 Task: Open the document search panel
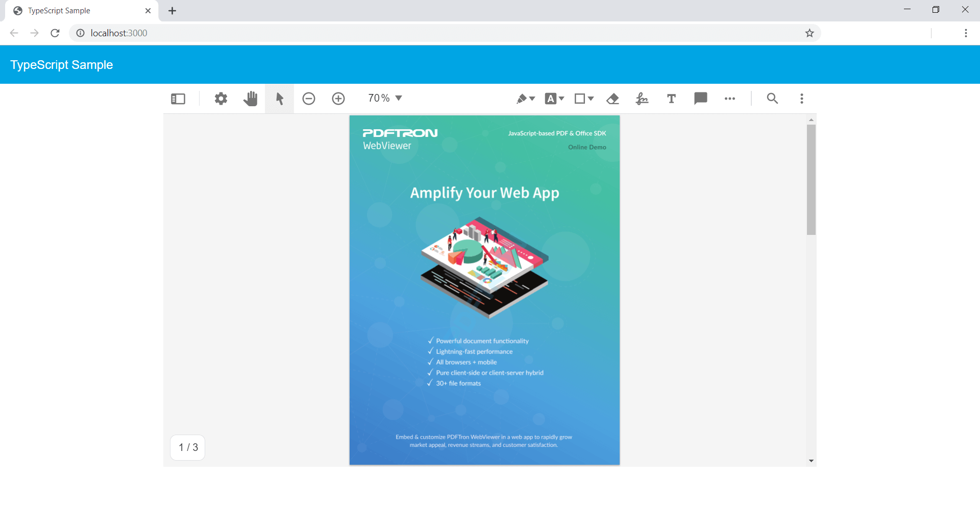click(772, 99)
